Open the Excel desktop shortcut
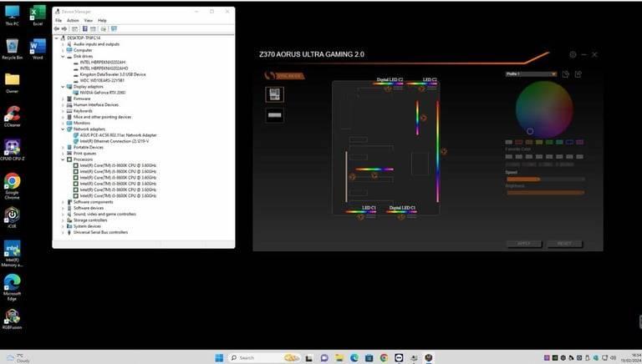642x364 pixels. tap(38, 16)
